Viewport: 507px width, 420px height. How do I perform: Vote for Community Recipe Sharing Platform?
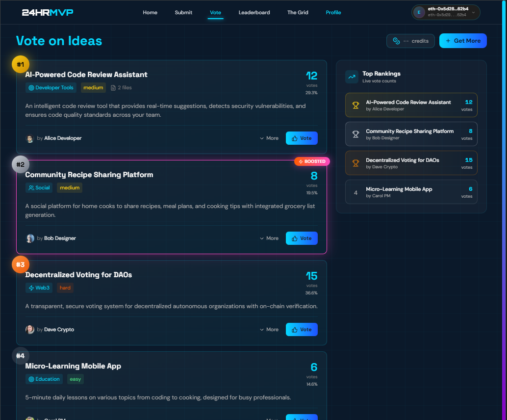tap(302, 238)
